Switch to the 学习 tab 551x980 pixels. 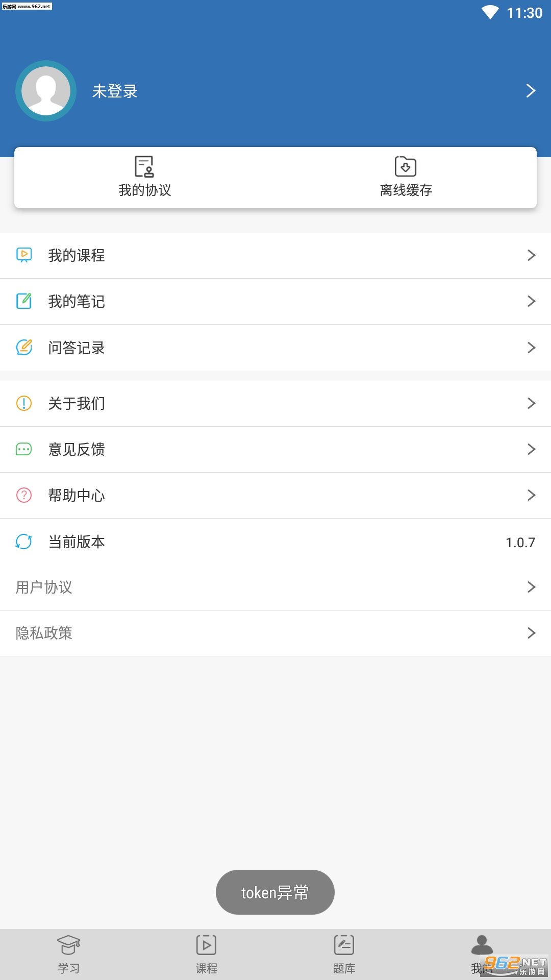[x=69, y=954]
